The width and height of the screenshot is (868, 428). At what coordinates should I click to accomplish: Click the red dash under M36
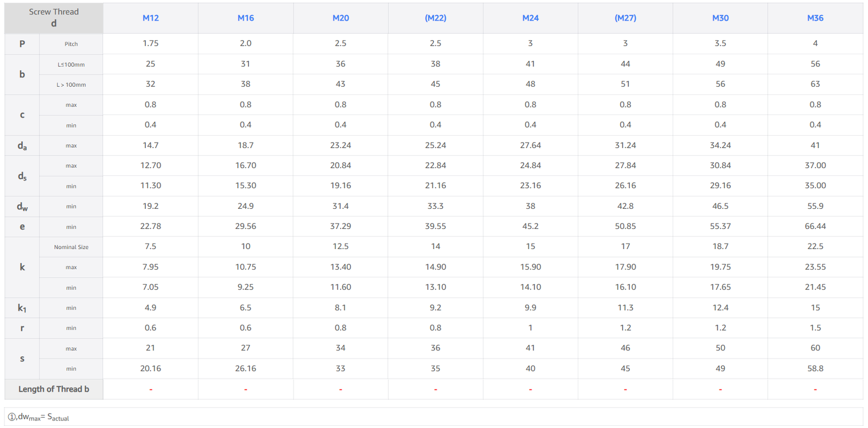point(815,389)
